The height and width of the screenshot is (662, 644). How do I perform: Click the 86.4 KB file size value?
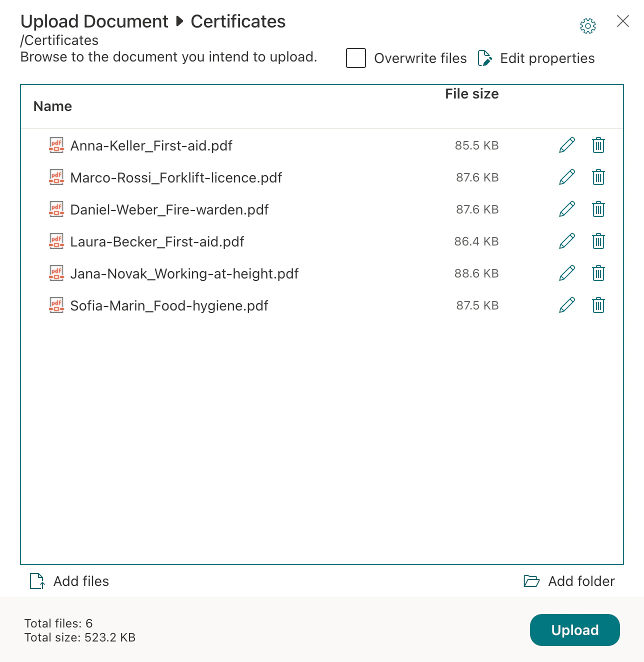pos(476,241)
